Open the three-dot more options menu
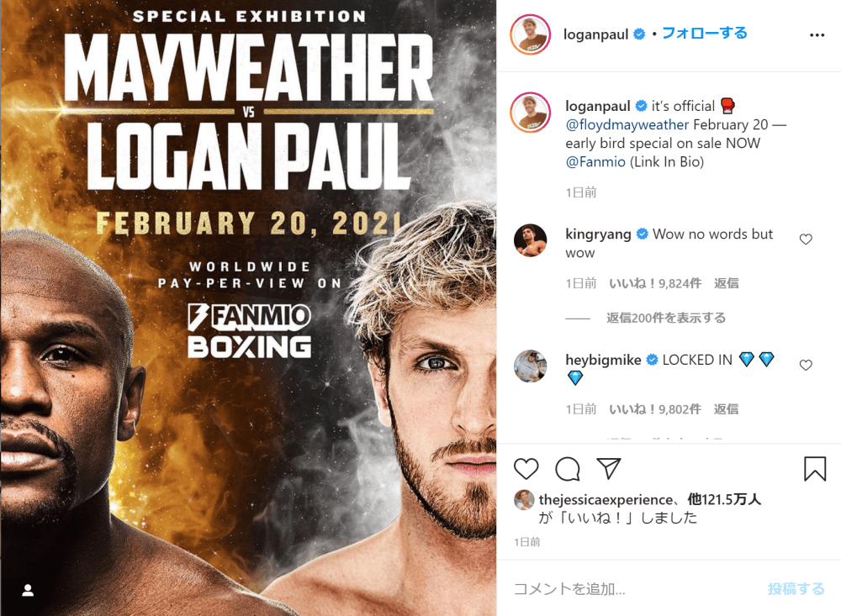 [817, 34]
